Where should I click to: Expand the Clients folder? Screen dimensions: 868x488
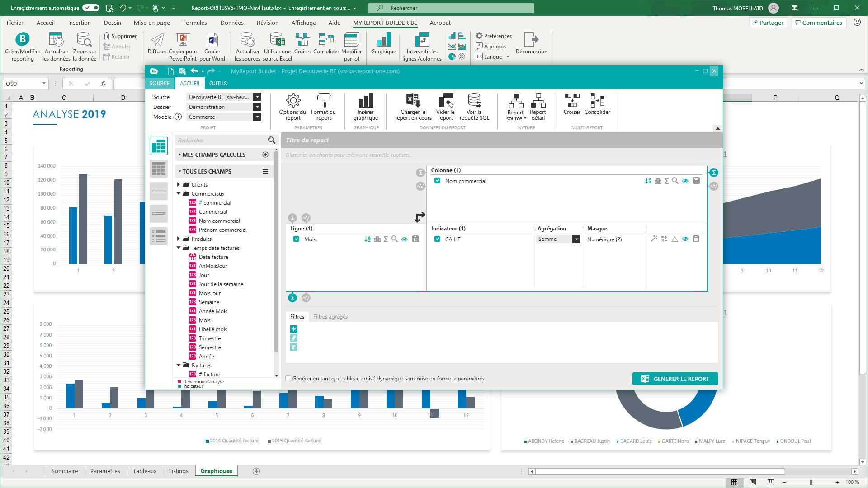click(178, 184)
